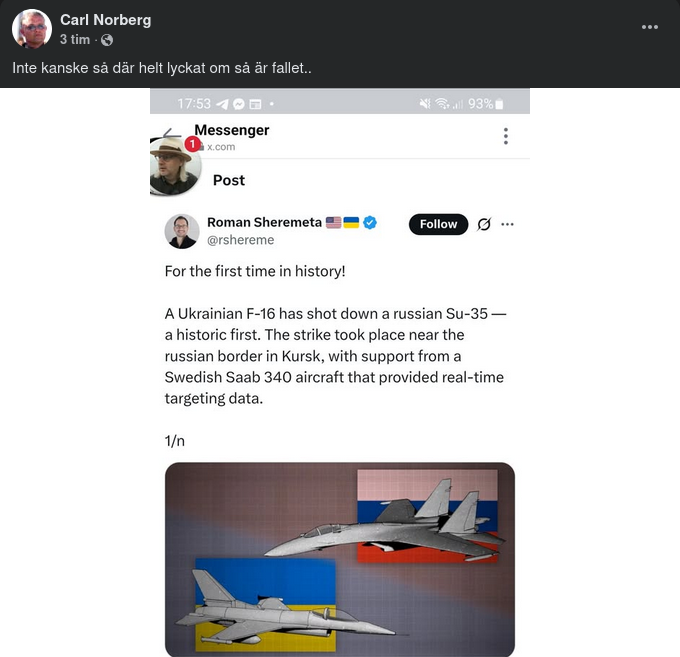Open the fighter jets image
This screenshot has width=680, height=657.
click(340, 559)
